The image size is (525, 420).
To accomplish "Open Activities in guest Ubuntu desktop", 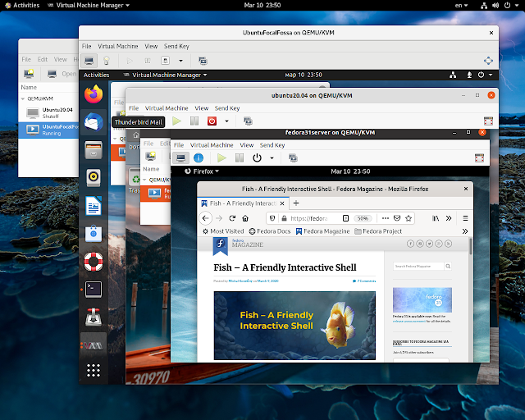I will point(97,75).
